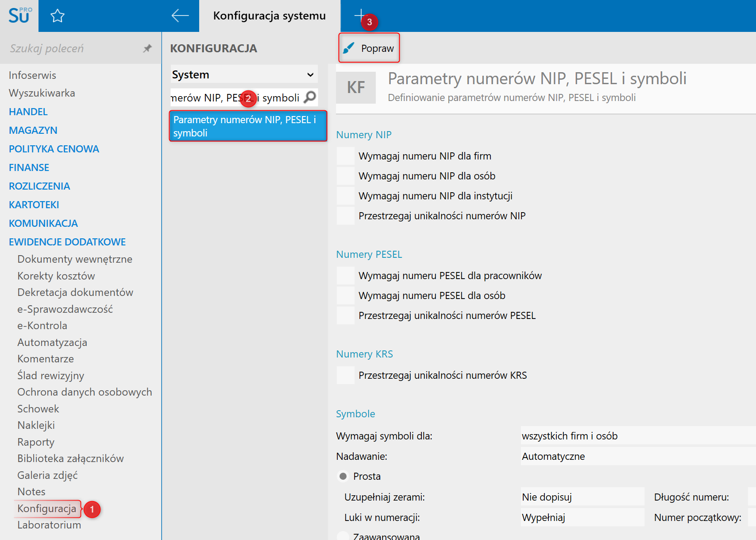756x540 pixels.
Task: Expand the ROZLICZENIA section
Action: tap(39, 186)
